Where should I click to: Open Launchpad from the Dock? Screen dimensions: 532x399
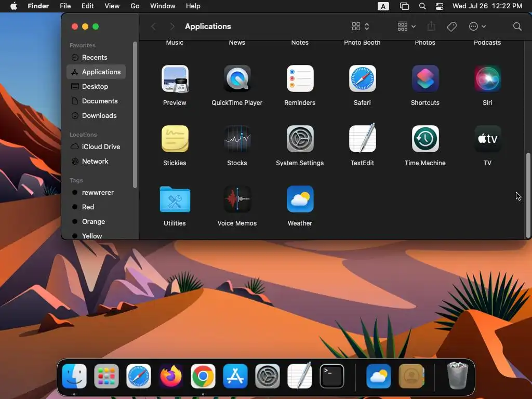(107, 376)
